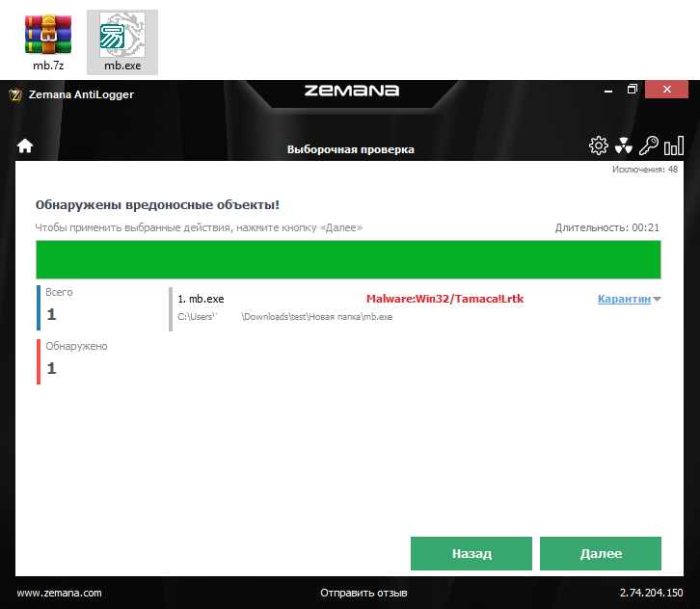
Task: Open quarantine via the radiation icon
Action: pos(623,146)
